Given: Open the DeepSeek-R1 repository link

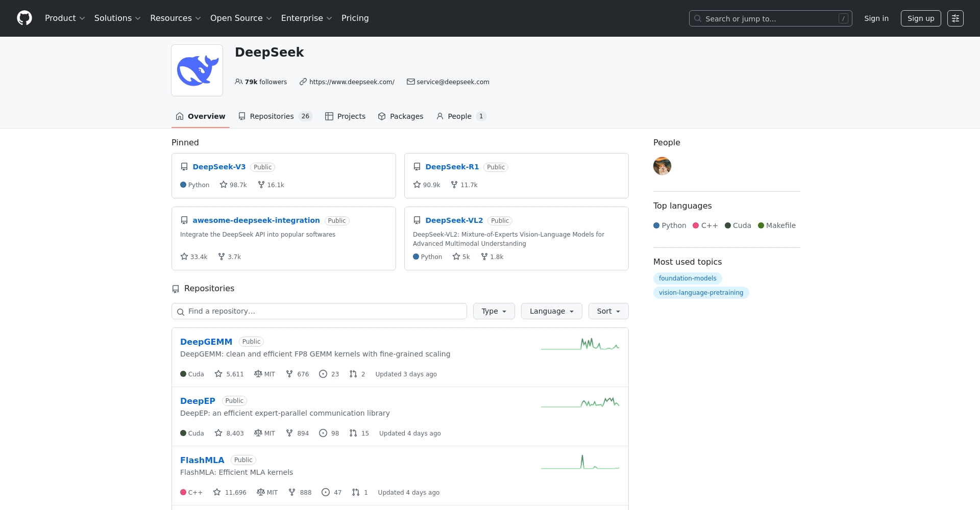Looking at the screenshot, I should click(x=452, y=167).
